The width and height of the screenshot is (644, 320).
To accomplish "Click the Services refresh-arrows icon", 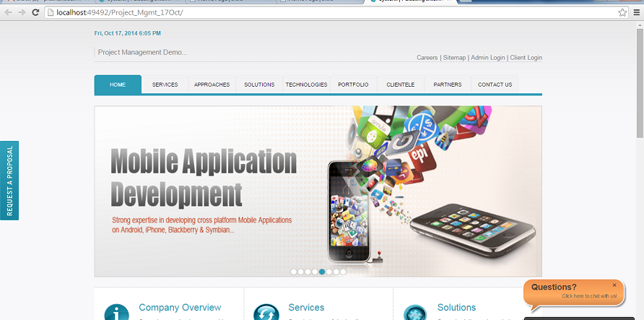I will 266,313.
